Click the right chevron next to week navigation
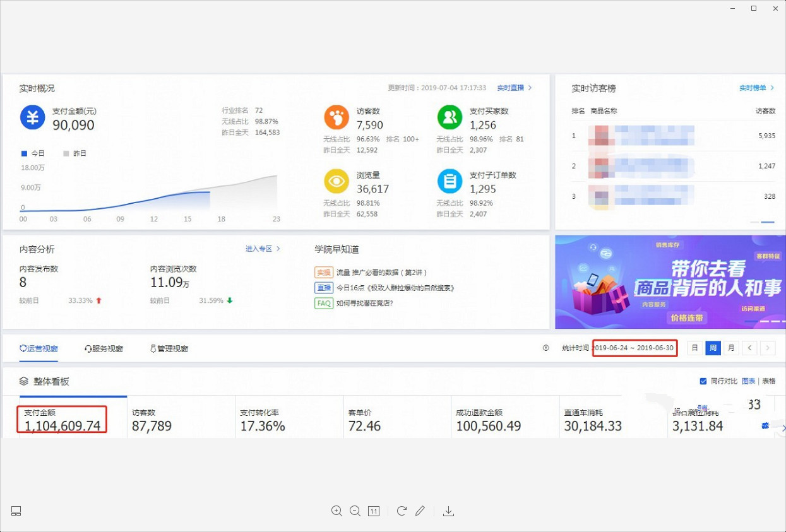Screen dimensions: 786x532 768,348
